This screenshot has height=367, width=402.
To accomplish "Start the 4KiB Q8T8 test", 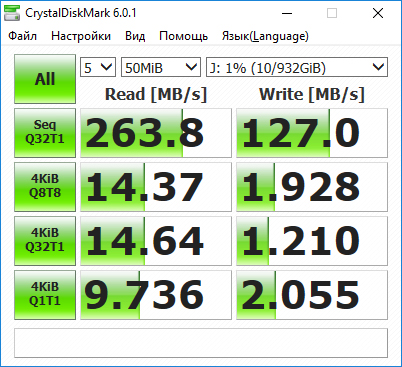I will [45, 187].
